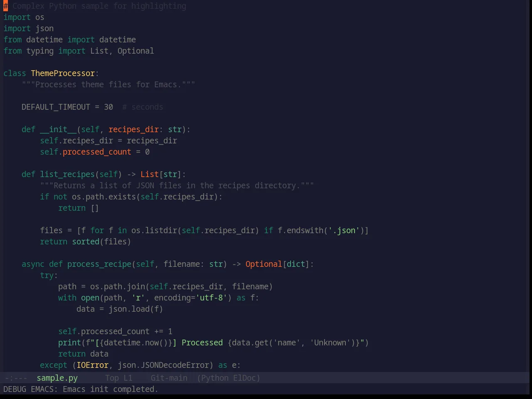The width and height of the screenshot is (532, 399).
Task: Click the process_recipe function name
Action: (99, 264)
